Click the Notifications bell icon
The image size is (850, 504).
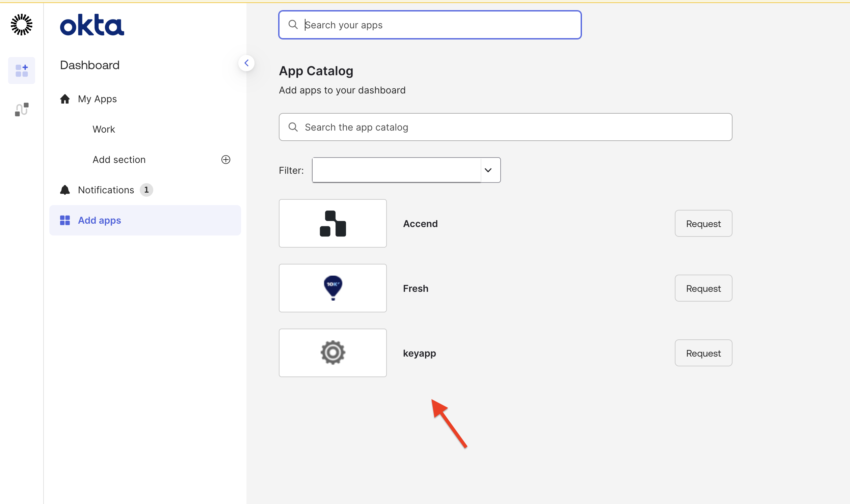[x=65, y=190]
